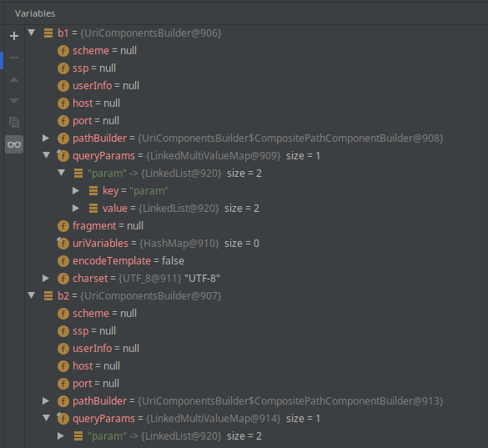Select the b1 scheme = null row
Image resolution: width=488 pixels, height=448 pixels.
point(256,51)
